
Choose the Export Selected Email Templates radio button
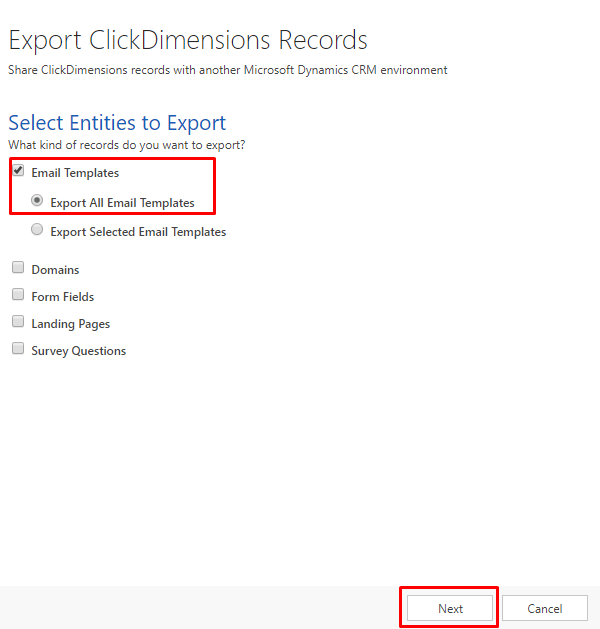point(37,230)
